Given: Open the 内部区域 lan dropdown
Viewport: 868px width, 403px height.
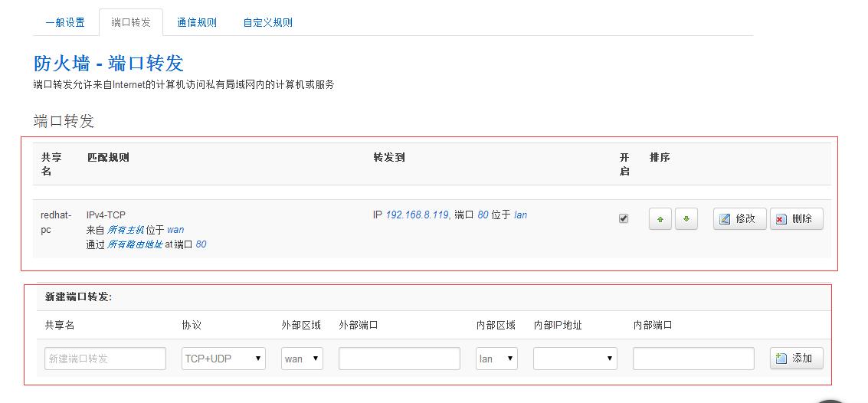Looking at the screenshot, I should point(497,359).
